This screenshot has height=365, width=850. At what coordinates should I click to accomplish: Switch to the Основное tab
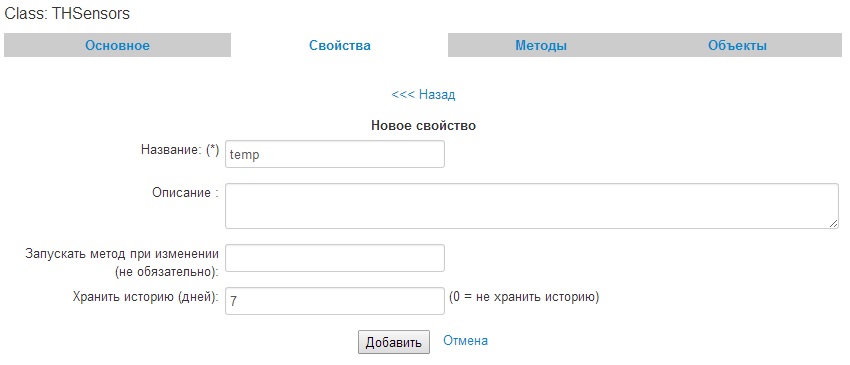coord(117,46)
